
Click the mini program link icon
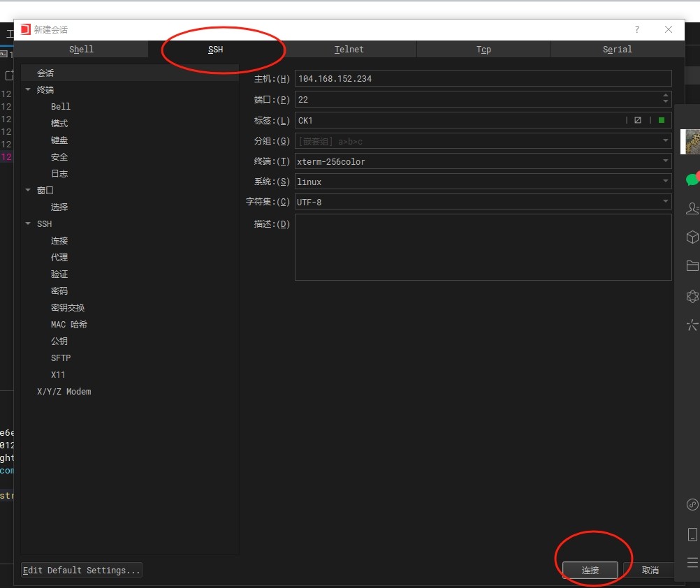pyautogui.click(x=692, y=504)
